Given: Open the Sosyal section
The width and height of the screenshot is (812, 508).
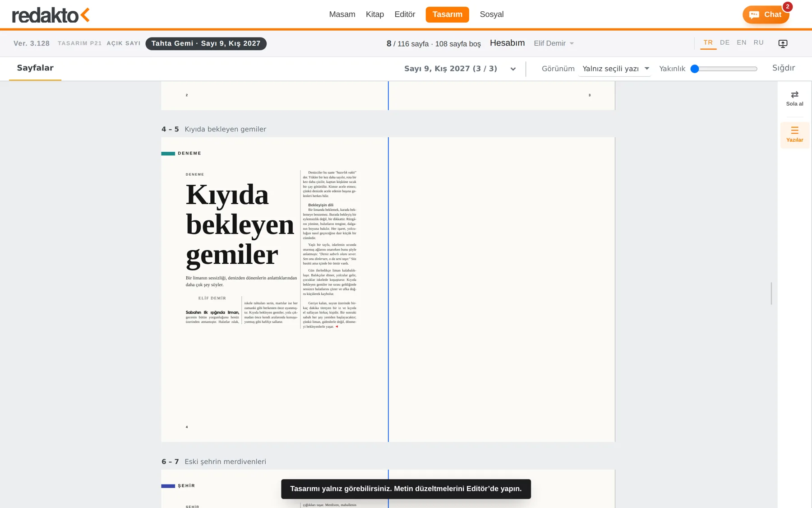Looking at the screenshot, I should (492, 14).
